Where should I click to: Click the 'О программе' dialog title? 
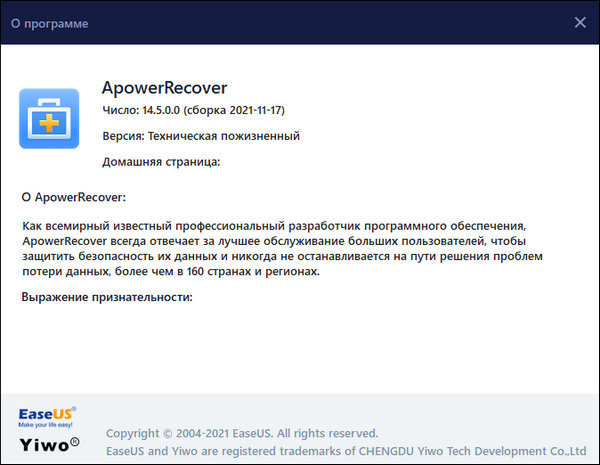click(x=49, y=24)
